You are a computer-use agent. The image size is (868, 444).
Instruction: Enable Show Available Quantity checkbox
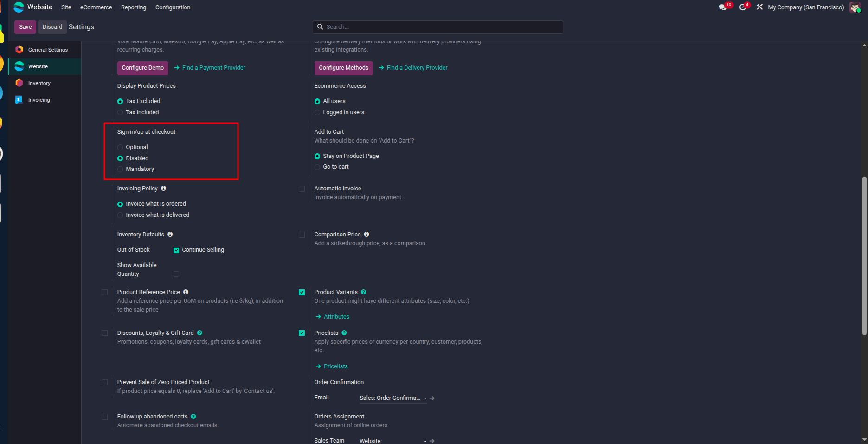tap(176, 274)
